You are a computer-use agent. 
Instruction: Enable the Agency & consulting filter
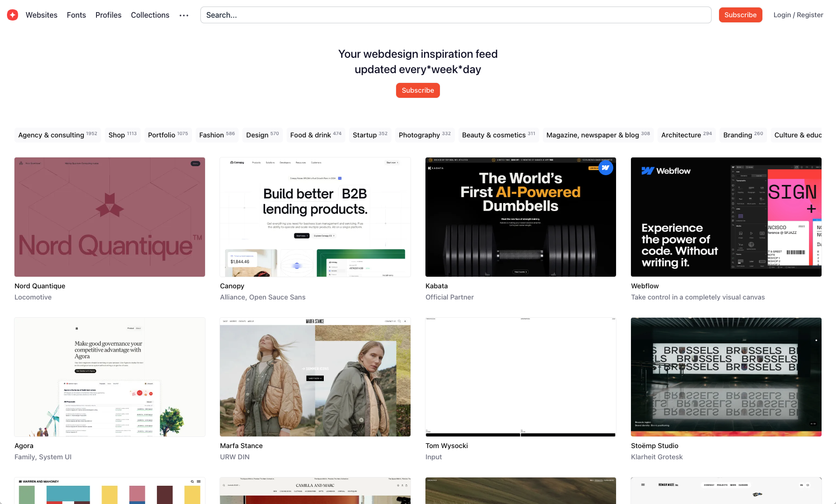pos(57,135)
